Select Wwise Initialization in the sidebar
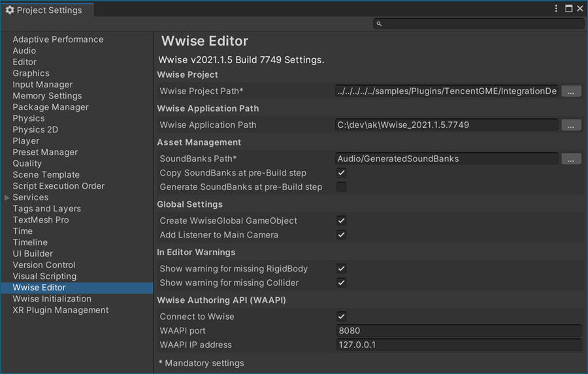588x374 pixels. tap(52, 299)
